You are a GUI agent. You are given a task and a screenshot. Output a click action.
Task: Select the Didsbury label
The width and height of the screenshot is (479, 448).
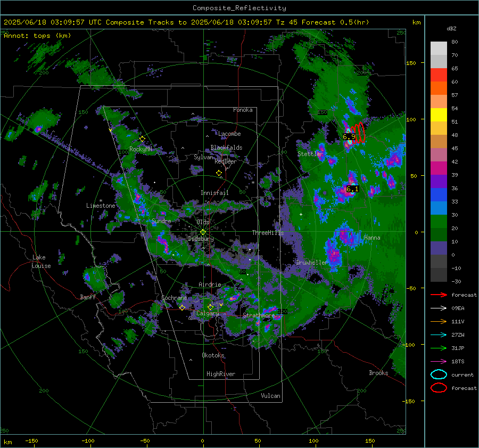201,239
